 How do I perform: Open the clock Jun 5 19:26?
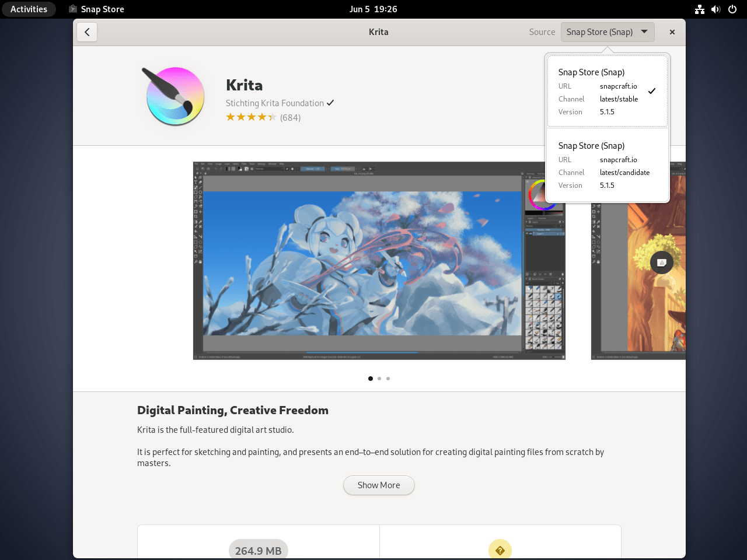(x=373, y=9)
